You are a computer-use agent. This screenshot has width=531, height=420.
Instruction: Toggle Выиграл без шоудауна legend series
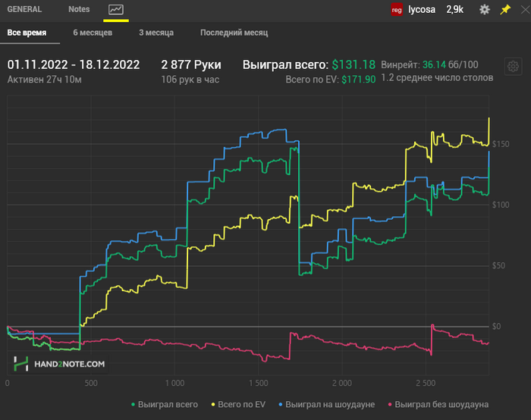(438, 404)
